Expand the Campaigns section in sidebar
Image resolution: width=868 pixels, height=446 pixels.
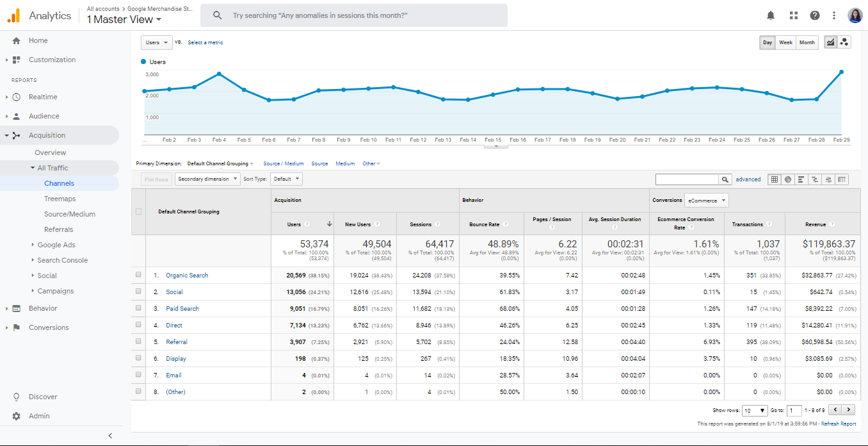[55, 291]
